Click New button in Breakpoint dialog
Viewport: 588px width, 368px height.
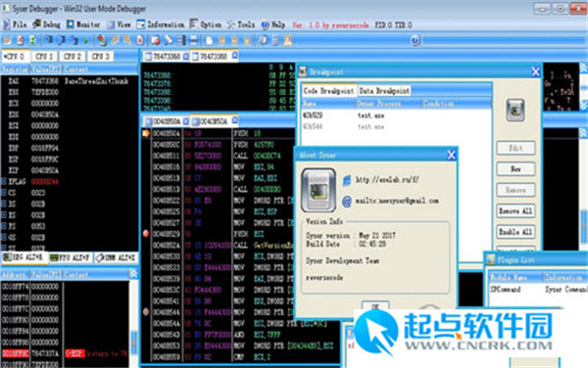(x=515, y=169)
